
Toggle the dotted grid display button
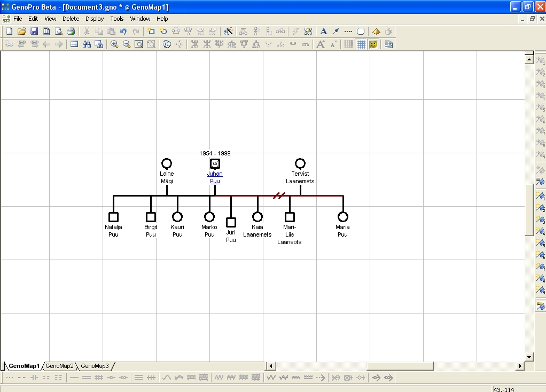(348, 44)
